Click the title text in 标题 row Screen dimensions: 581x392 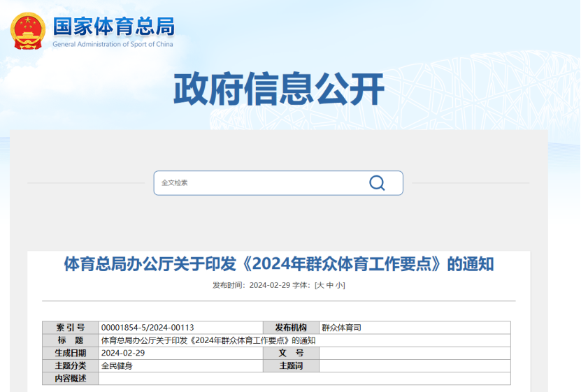pos(208,340)
